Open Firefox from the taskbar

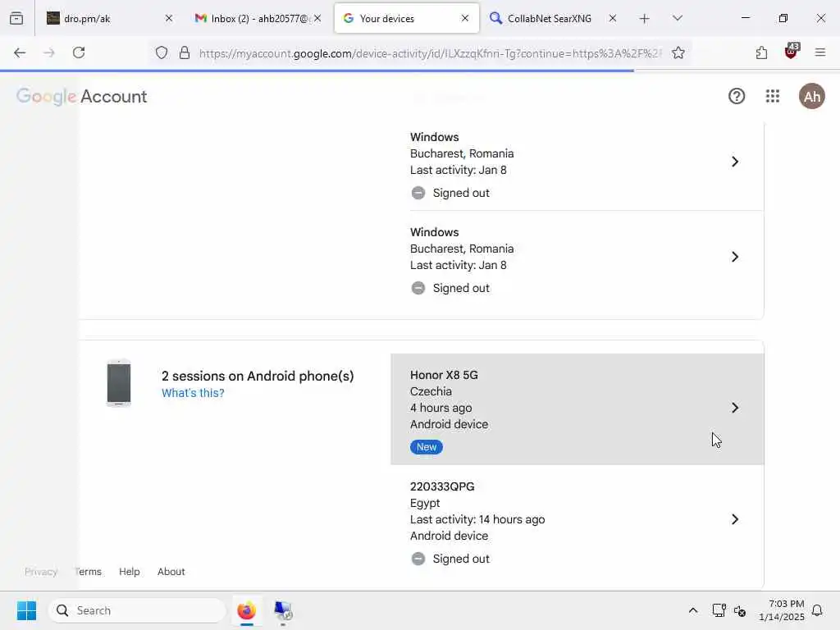pos(246,610)
